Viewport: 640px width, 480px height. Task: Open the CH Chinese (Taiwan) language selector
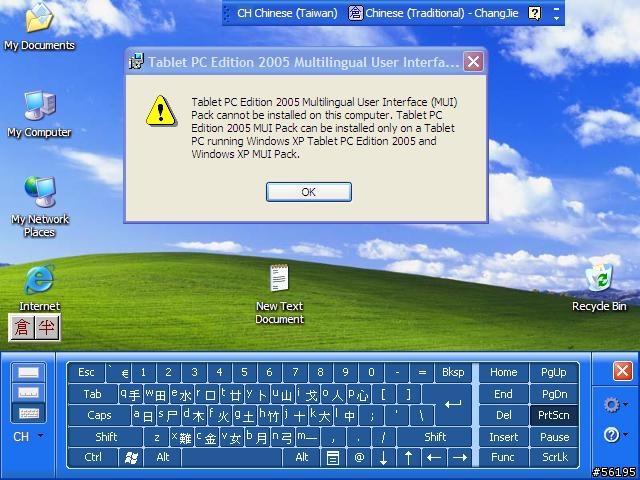pyautogui.click(x=287, y=13)
